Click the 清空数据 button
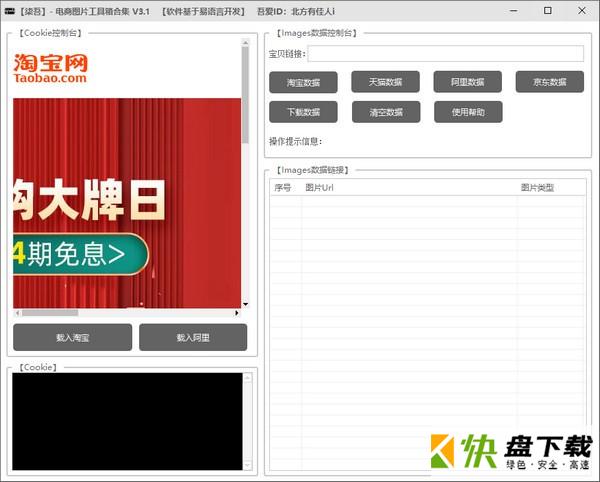Viewport: 600px width, 482px height. pyautogui.click(x=386, y=112)
